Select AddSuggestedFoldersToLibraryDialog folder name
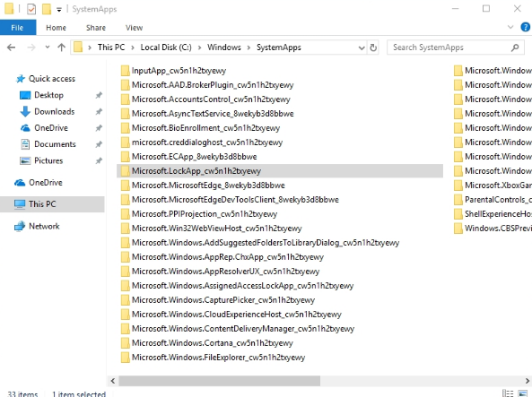This screenshot has width=532, height=397. [266, 243]
